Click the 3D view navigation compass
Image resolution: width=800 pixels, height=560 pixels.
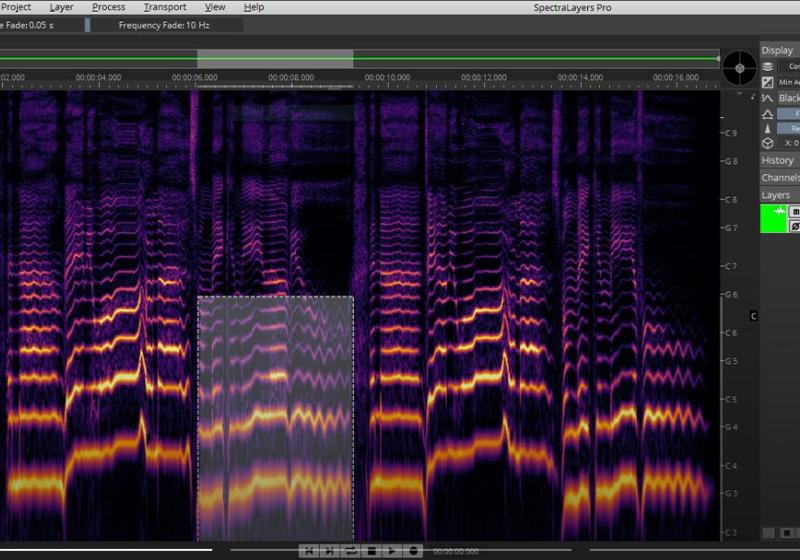(x=740, y=68)
